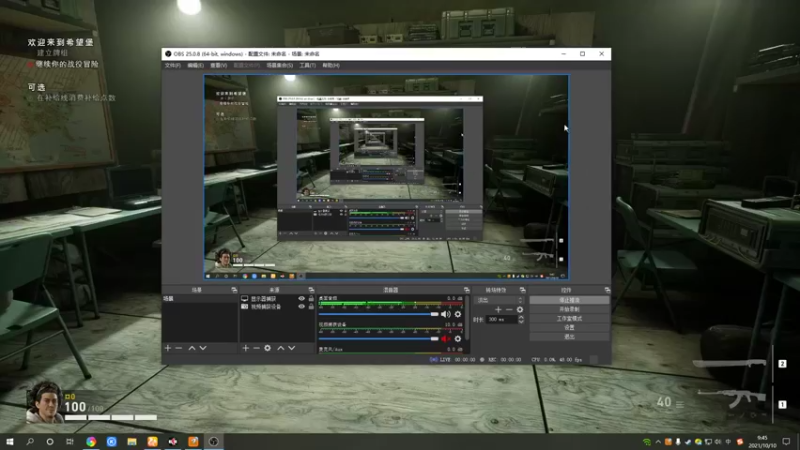
Task: Toggle display capture source visibility eye
Action: click(x=301, y=298)
